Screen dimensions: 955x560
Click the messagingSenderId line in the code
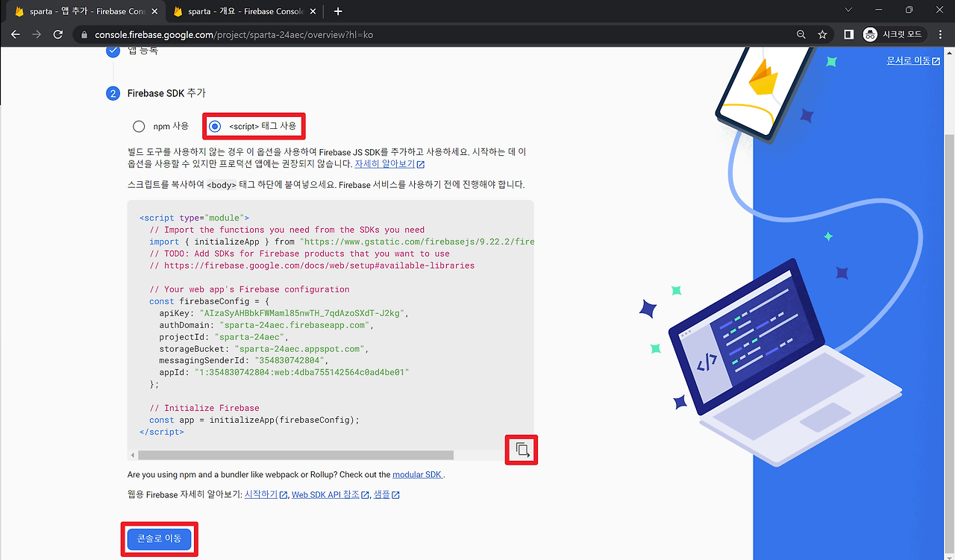point(244,361)
